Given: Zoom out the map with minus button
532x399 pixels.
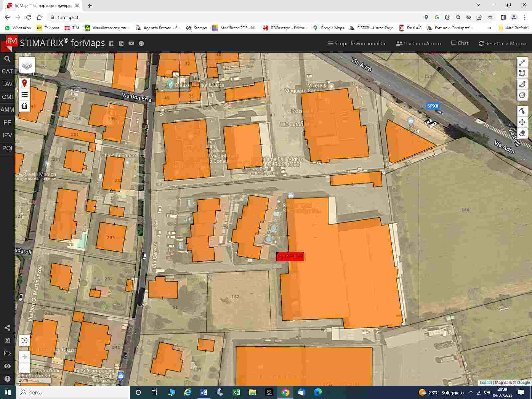Looking at the screenshot, I should (24, 368).
